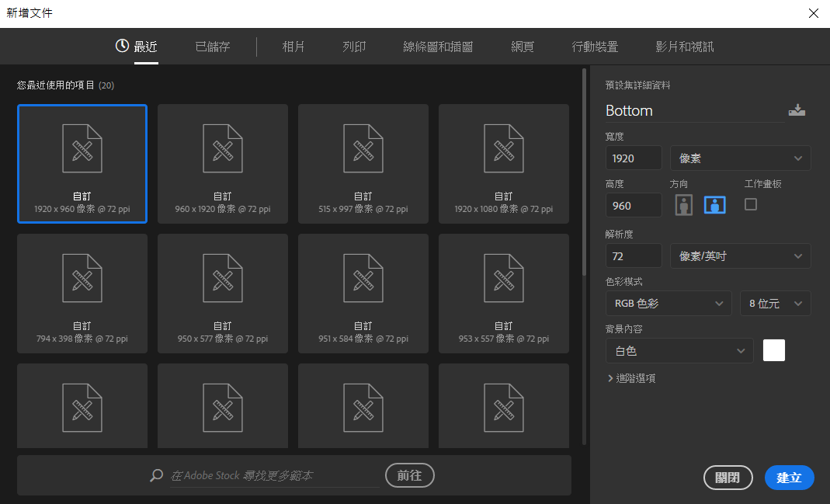Screen dimensions: 830x504
Task: Select the 951 x 584 像素 preset
Action: 363,294
